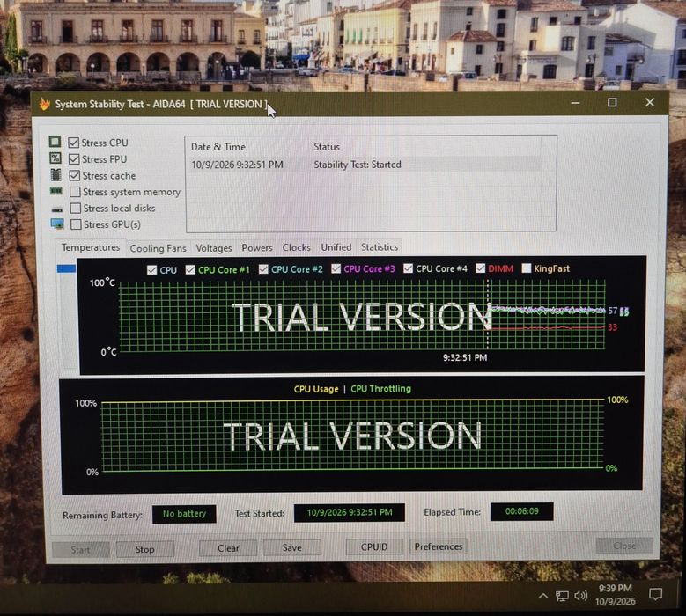The width and height of the screenshot is (686, 616).
Task: Switch to the Unified tab
Action: (336, 247)
